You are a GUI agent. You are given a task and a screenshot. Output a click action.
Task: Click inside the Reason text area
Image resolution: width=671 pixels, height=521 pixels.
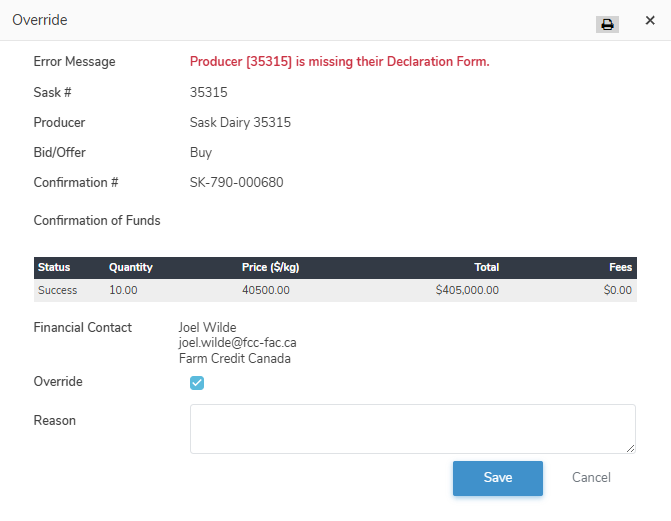coord(412,428)
